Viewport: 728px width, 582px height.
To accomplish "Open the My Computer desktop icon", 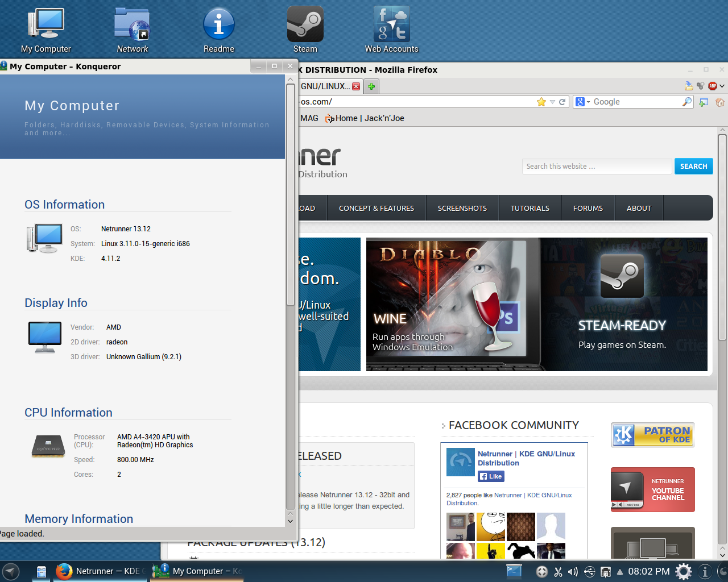I will (x=45, y=30).
